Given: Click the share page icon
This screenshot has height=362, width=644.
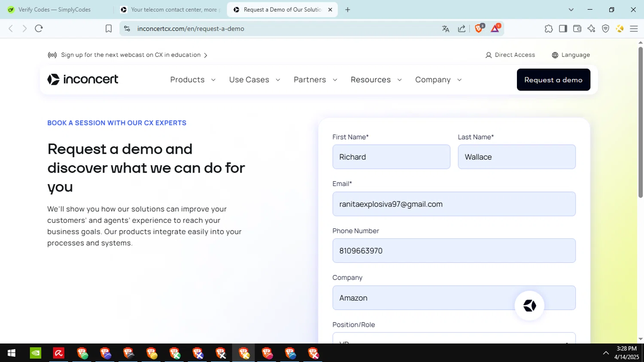Looking at the screenshot, I should tap(462, 29).
